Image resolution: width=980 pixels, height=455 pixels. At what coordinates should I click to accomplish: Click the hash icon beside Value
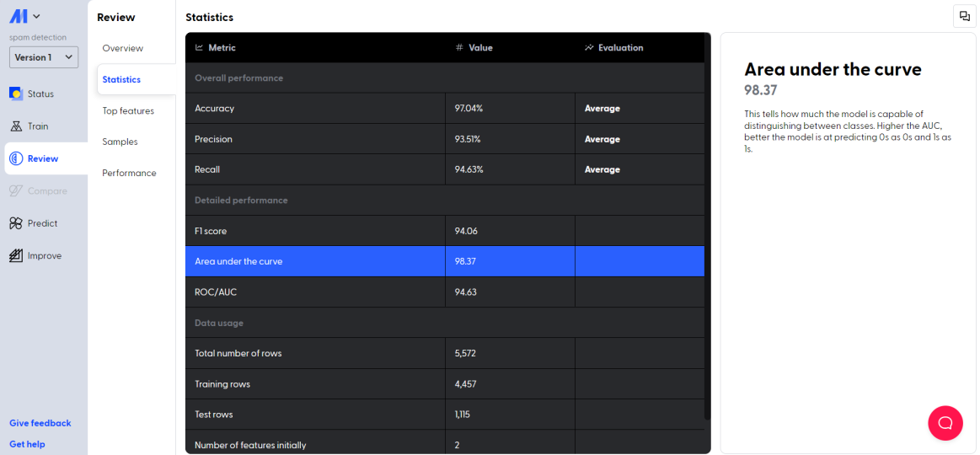click(459, 47)
